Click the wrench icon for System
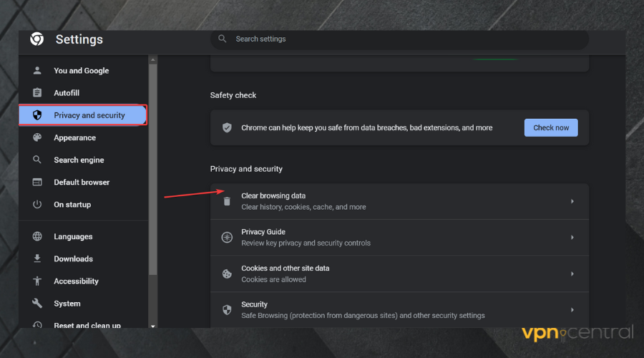Image resolution: width=644 pixels, height=358 pixels. pos(37,304)
